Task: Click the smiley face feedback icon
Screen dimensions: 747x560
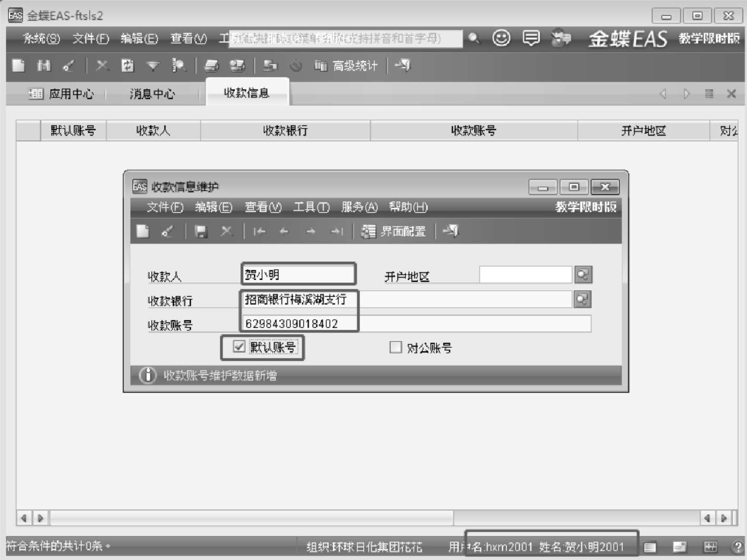Action: [x=501, y=38]
